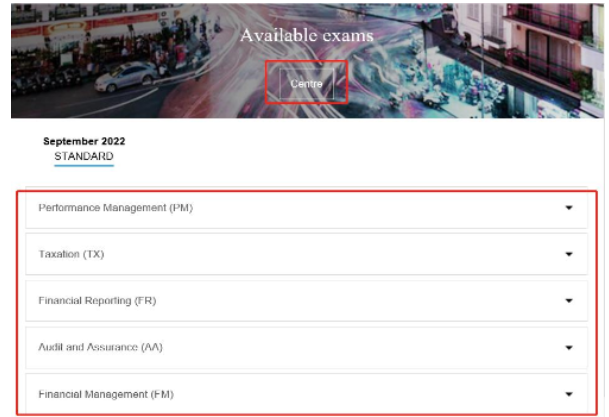Click the blue underline beneath STANDARD
The width and height of the screenshot is (609, 417).
click(x=84, y=166)
